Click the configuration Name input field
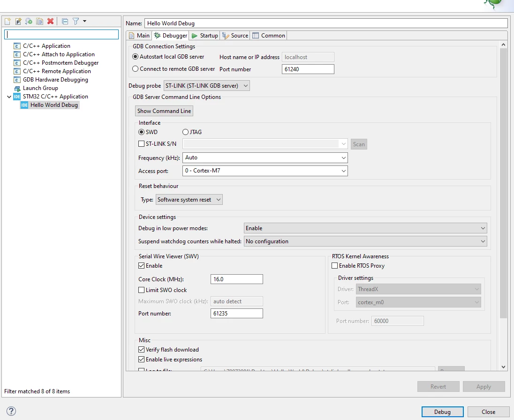The width and height of the screenshot is (514, 420). click(x=326, y=23)
